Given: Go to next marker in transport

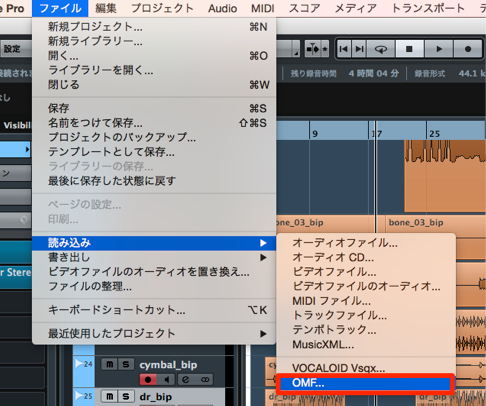Looking at the screenshot, I should click(x=359, y=49).
